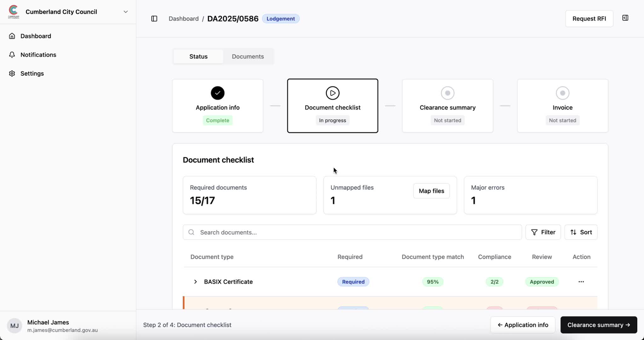The image size is (644, 340).
Task: Open the Sort button
Action: pyautogui.click(x=581, y=232)
